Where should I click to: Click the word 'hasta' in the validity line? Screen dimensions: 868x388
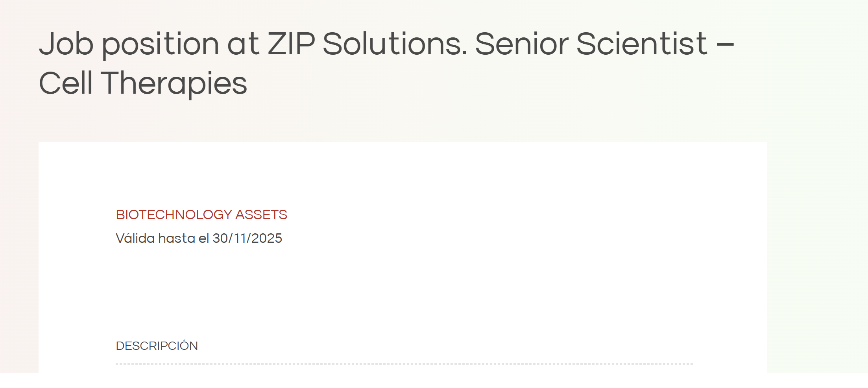[x=177, y=238]
